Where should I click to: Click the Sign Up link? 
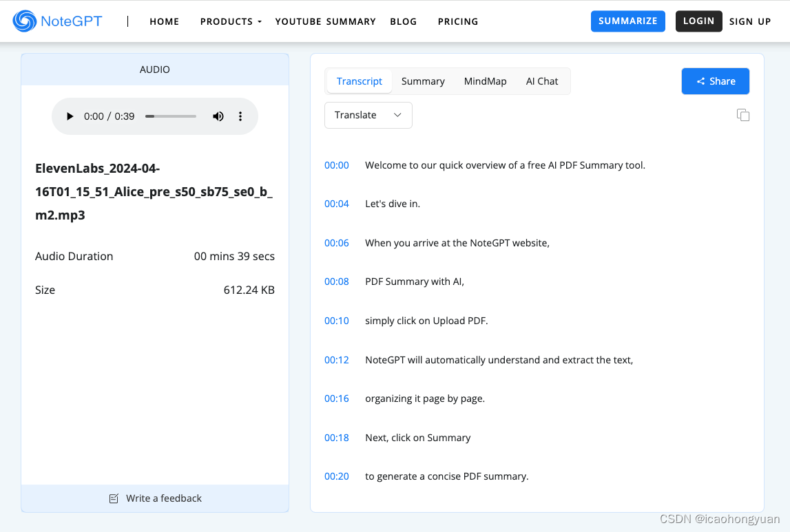749,21
